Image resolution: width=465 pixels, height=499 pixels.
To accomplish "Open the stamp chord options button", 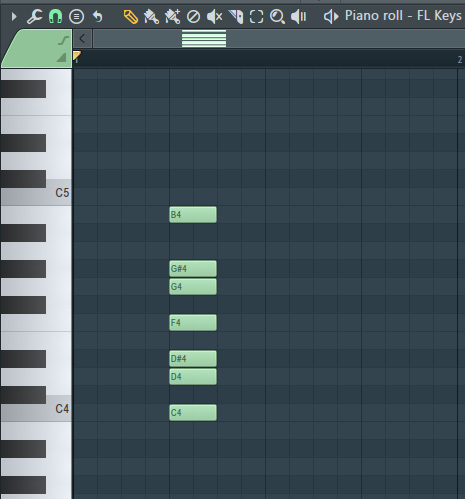I will point(76,16).
